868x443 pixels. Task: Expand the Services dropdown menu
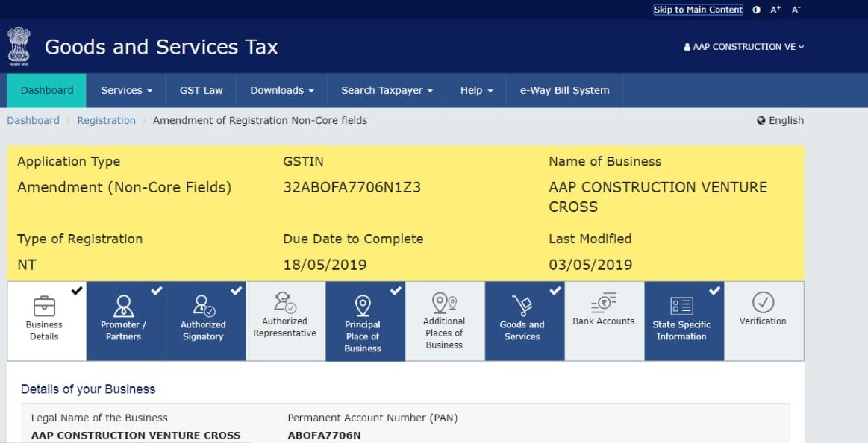coord(126,90)
